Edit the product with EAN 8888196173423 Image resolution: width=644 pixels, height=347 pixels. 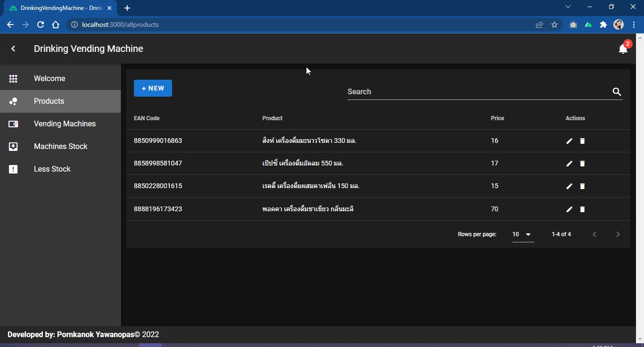pyautogui.click(x=569, y=209)
